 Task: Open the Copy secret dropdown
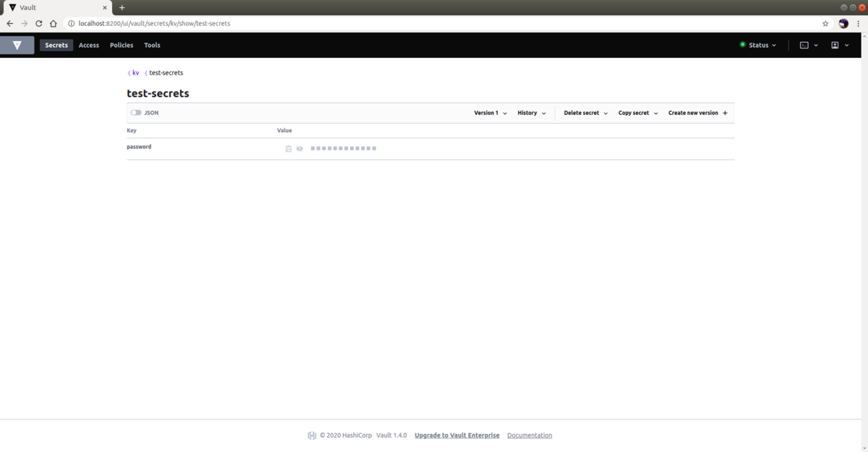[x=638, y=113]
